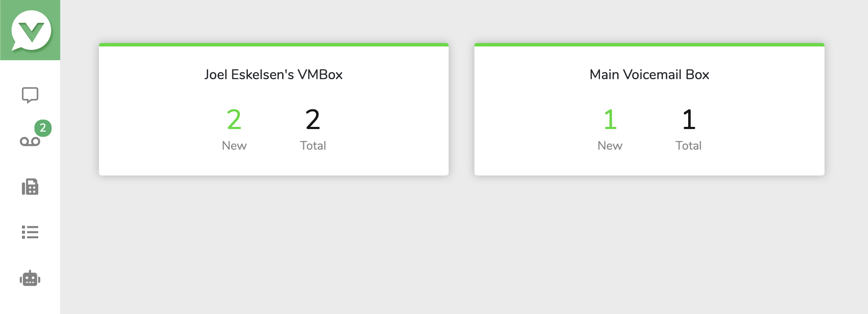Open the robot icon in sidebar

(x=30, y=279)
